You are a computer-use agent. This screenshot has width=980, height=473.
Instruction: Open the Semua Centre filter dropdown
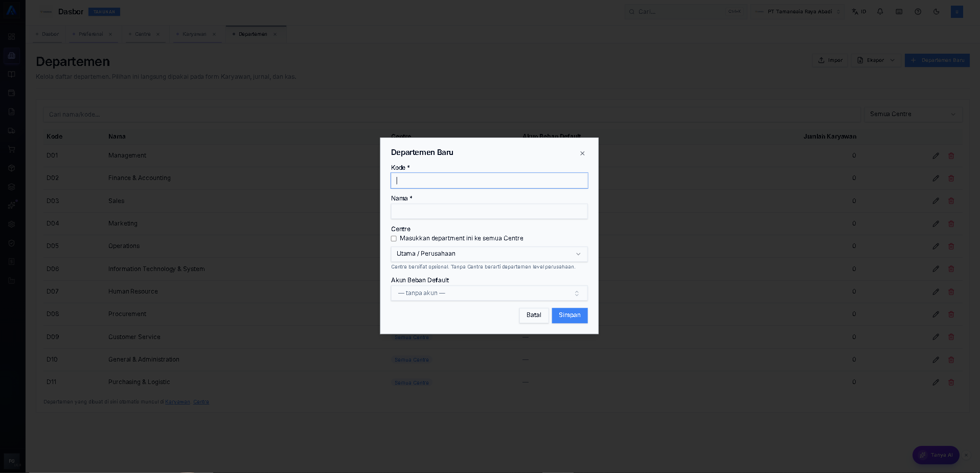[x=913, y=114]
